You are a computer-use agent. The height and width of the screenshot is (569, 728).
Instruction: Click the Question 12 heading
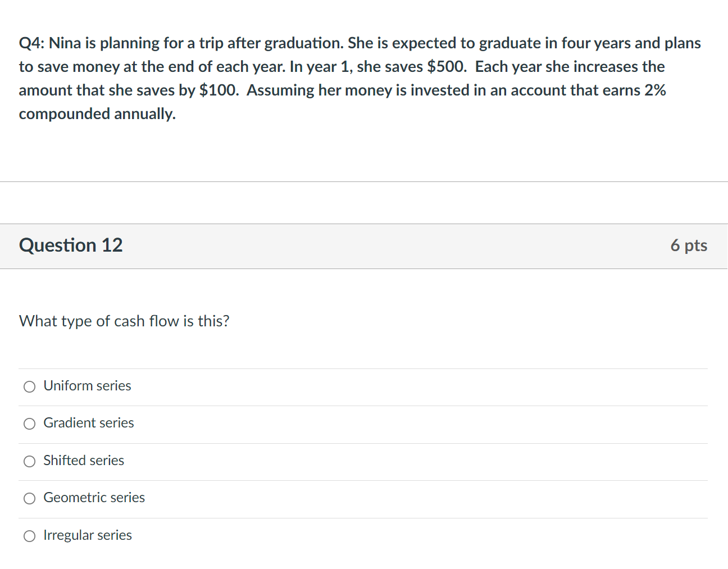[x=71, y=245]
